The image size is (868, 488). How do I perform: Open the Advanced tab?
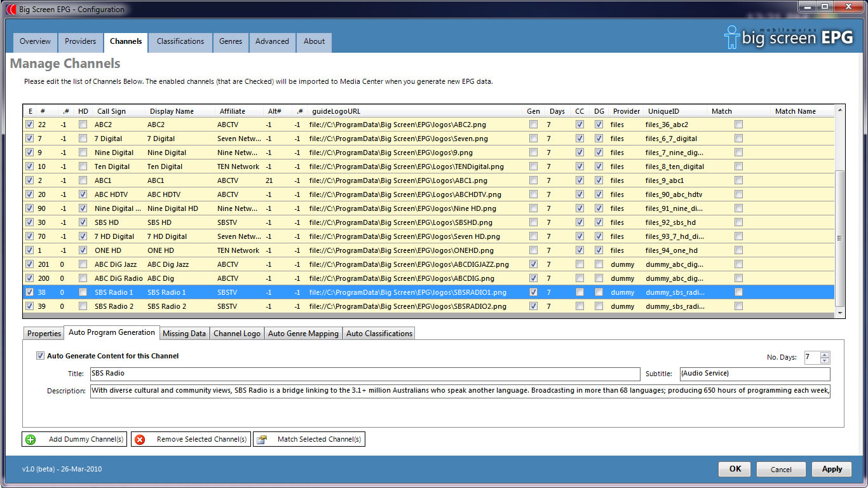click(x=272, y=42)
